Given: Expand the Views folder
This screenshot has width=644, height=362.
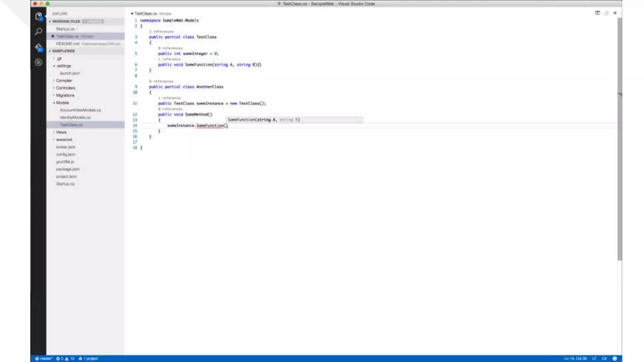Looking at the screenshot, I should pyautogui.click(x=61, y=132).
